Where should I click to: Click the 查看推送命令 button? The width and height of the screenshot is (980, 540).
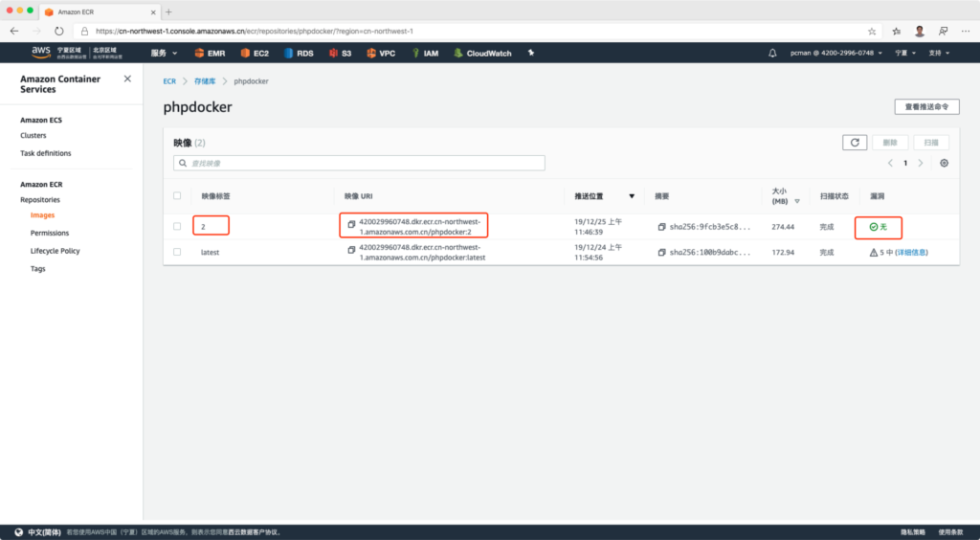coord(925,106)
